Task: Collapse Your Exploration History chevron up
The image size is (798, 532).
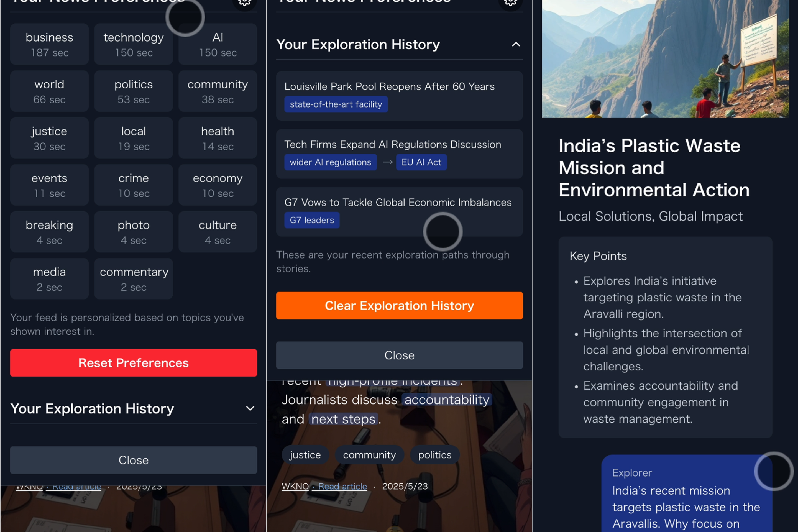Action: (516, 44)
